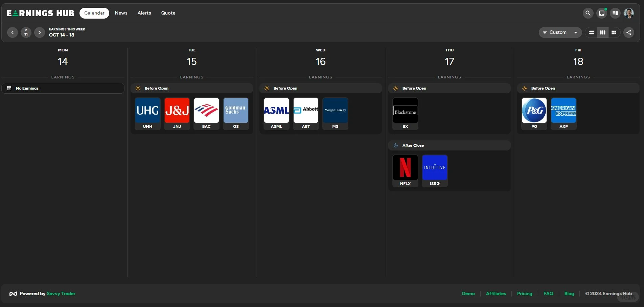This screenshot has height=307, width=644.
Task: Open GS Goldman Sachs card
Action: [236, 114]
